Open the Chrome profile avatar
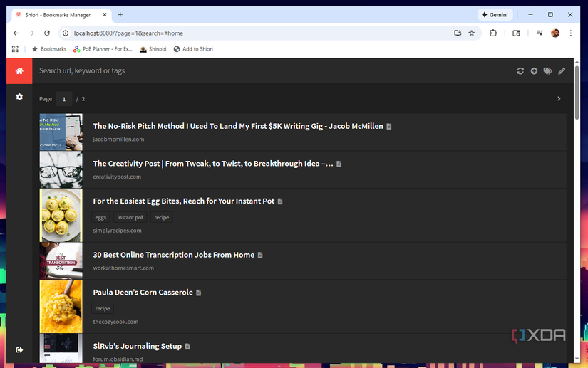This screenshot has width=588, height=368. [555, 33]
